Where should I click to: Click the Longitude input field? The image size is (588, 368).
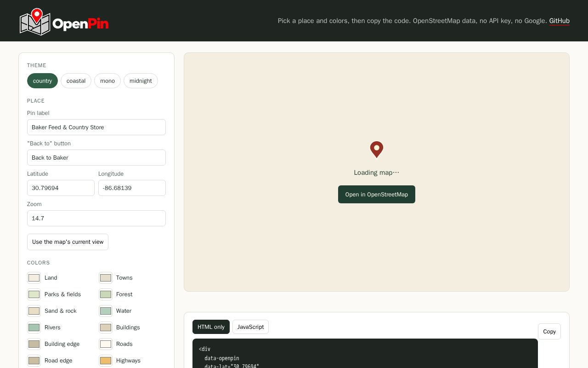pyautogui.click(x=132, y=188)
